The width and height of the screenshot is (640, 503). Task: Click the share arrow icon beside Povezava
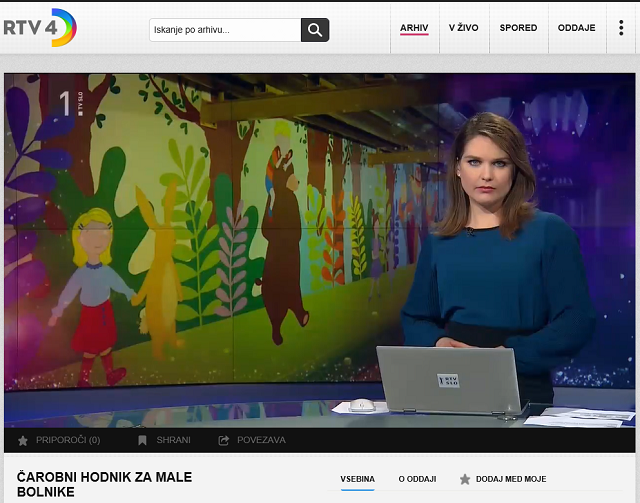point(223,440)
